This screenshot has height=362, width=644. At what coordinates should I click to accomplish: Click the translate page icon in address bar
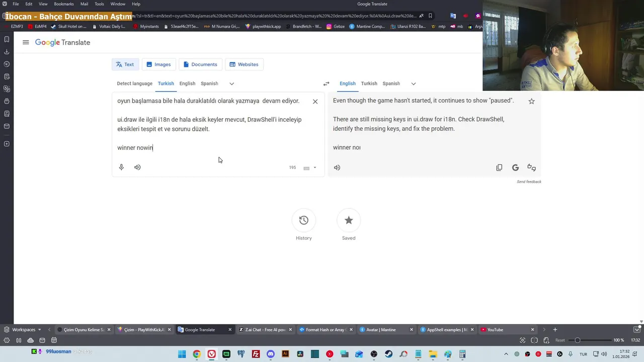point(421,16)
